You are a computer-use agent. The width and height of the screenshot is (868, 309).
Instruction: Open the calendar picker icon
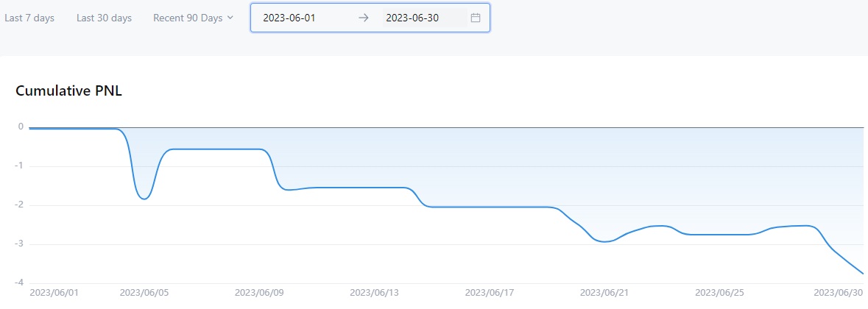pyautogui.click(x=476, y=18)
